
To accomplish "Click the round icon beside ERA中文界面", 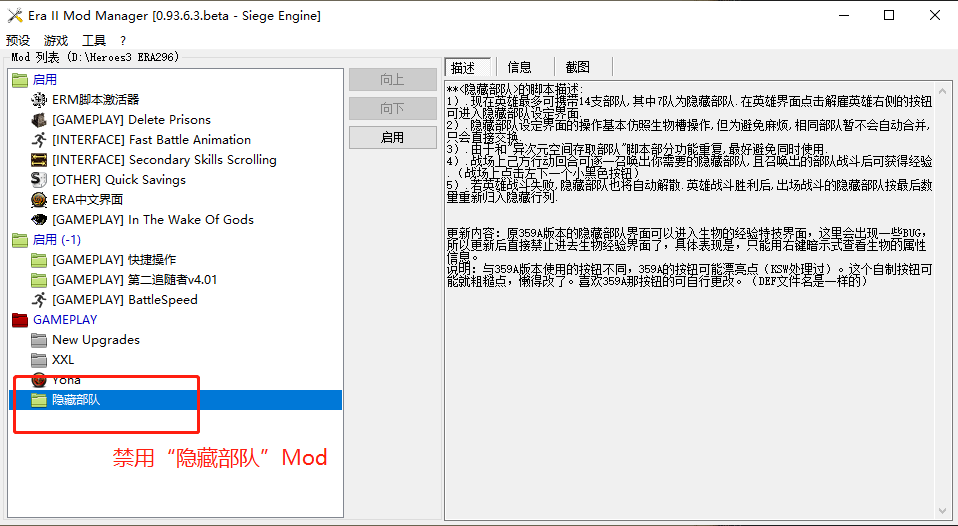I will click(39, 200).
